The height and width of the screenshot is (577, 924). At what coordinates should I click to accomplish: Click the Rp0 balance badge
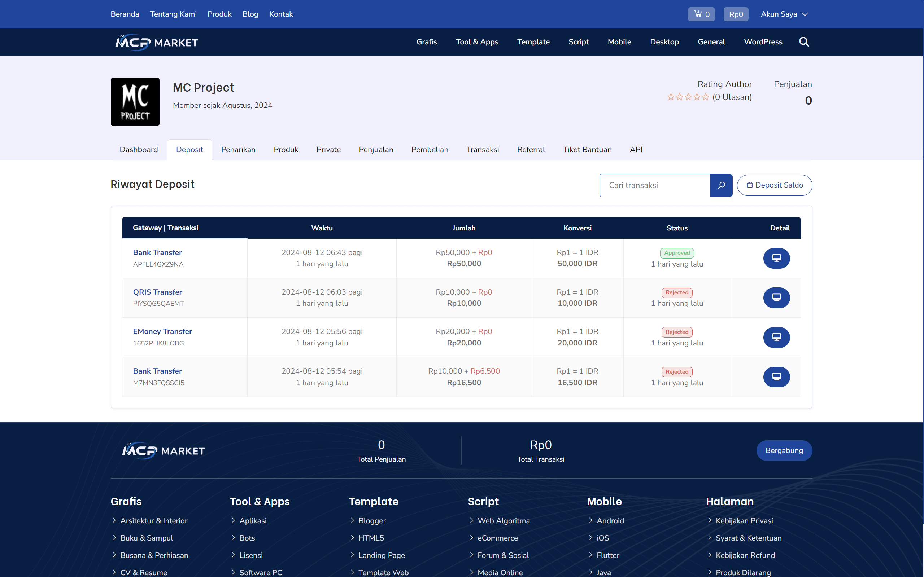click(x=735, y=14)
